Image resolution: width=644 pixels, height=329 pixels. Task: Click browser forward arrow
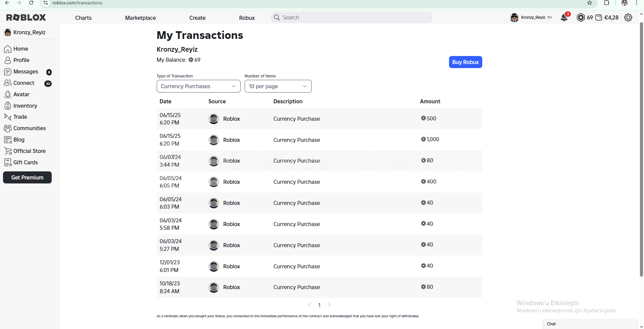[19, 3]
